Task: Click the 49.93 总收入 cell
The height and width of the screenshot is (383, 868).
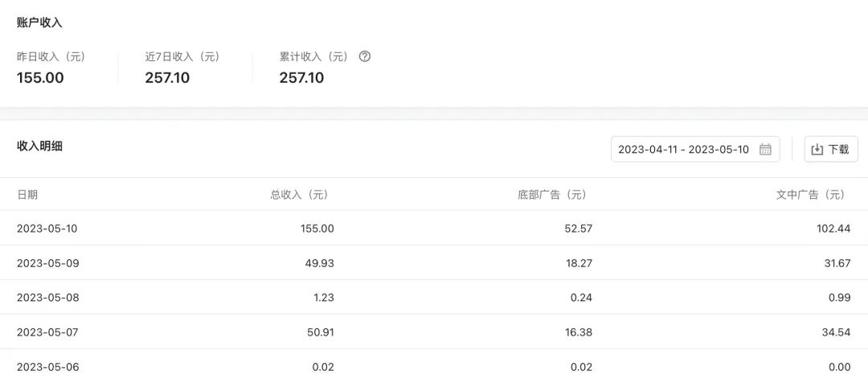Action: tap(319, 263)
